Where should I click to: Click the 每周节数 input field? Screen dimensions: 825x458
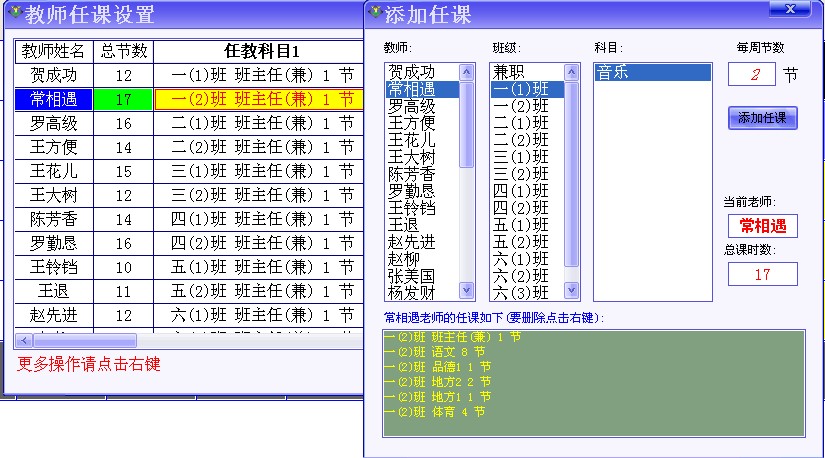[751, 75]
